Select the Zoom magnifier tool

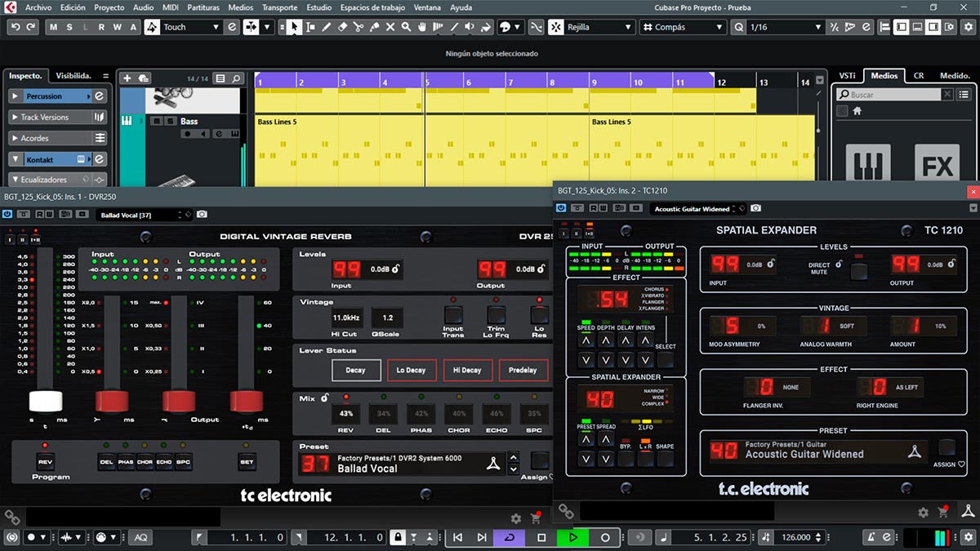coord(406,27)
